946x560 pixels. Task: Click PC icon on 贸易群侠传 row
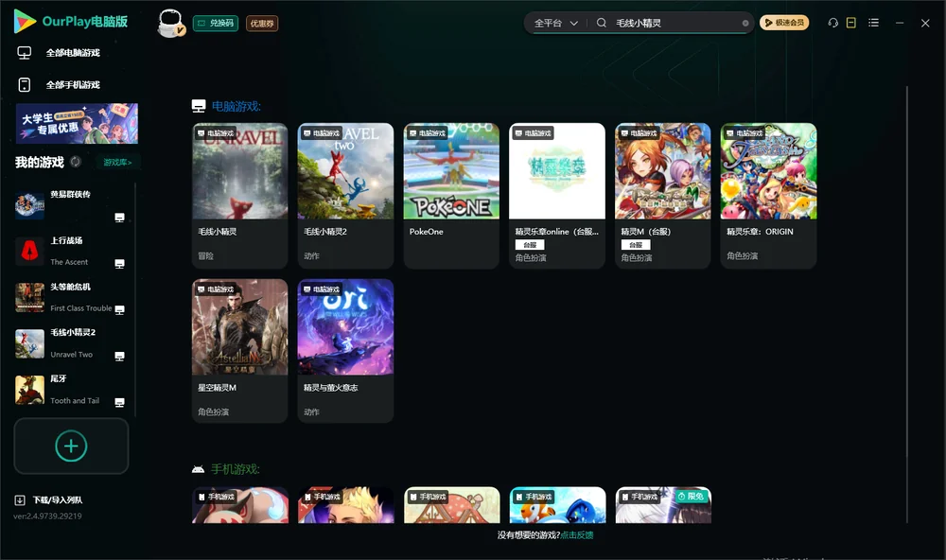coord(119,218)
